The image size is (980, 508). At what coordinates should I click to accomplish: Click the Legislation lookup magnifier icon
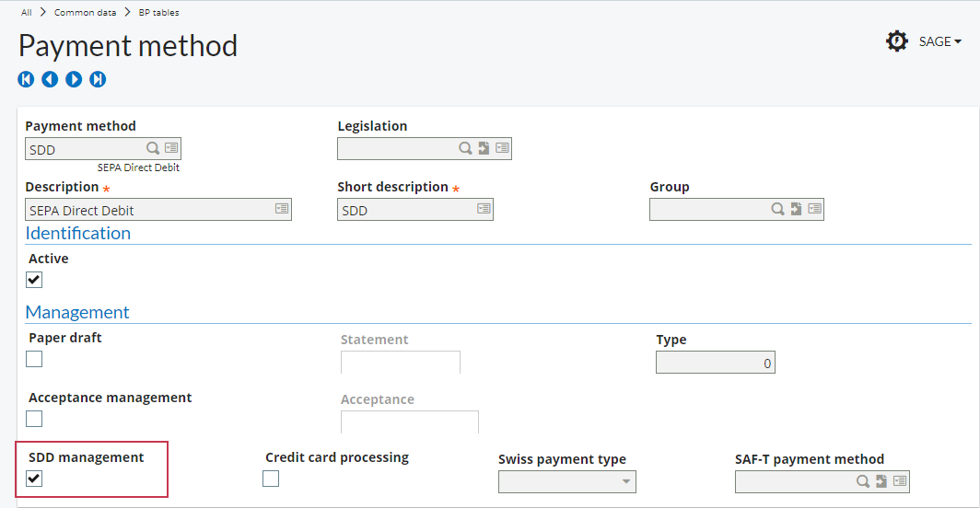[465, 148]
